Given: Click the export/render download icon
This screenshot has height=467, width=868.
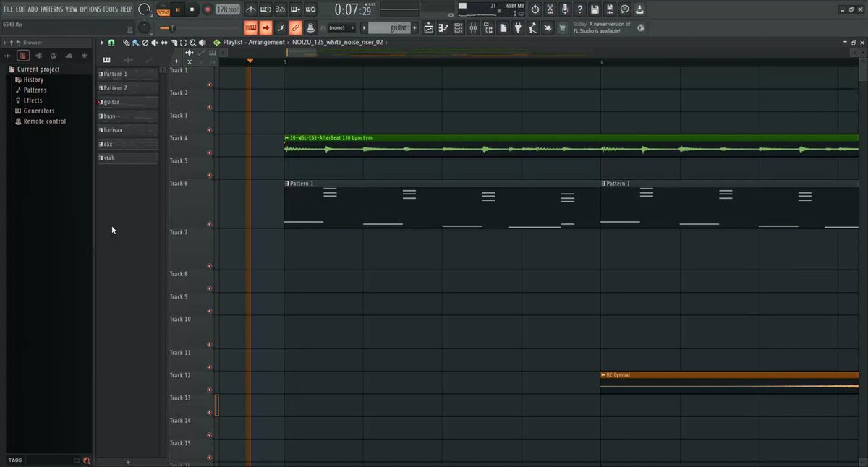Looking at the screenshot, I should (x=639, y=9).
